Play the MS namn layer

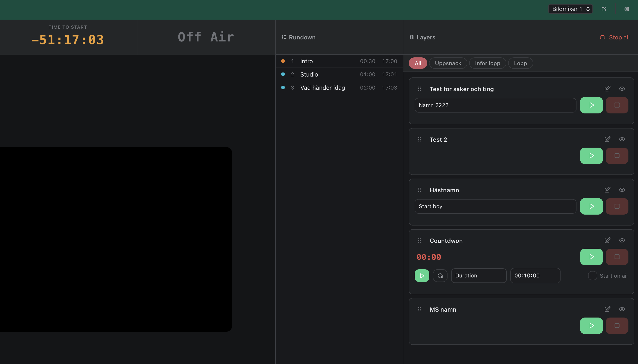coord(591,326)
